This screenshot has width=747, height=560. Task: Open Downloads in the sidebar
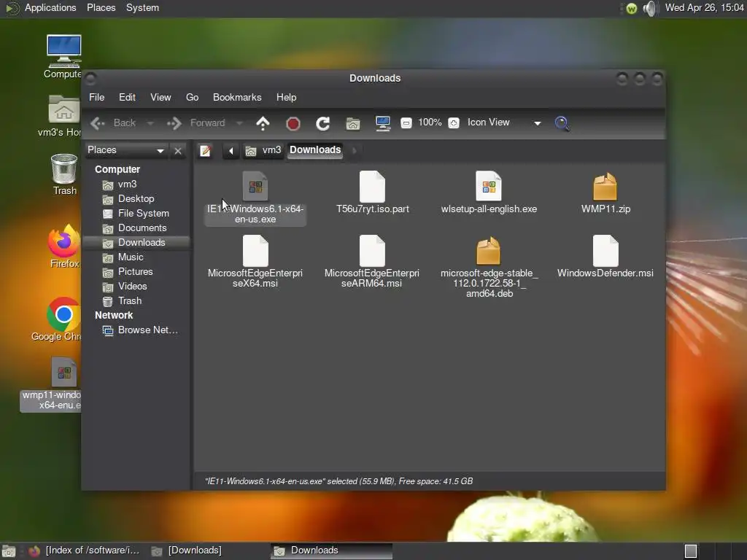(x=136, y=242)
